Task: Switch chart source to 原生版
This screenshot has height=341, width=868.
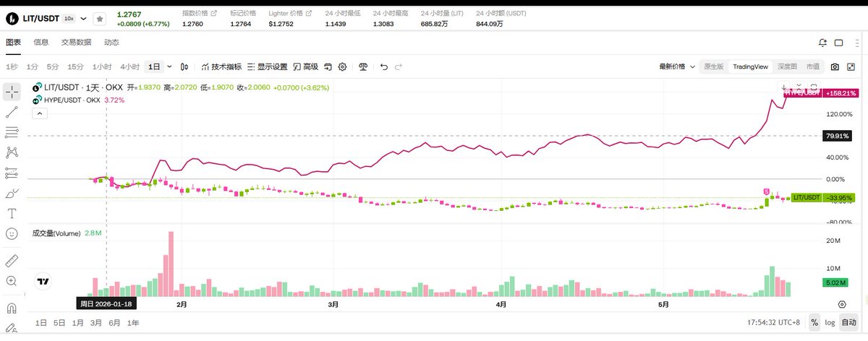Action: tap(713, 66)
